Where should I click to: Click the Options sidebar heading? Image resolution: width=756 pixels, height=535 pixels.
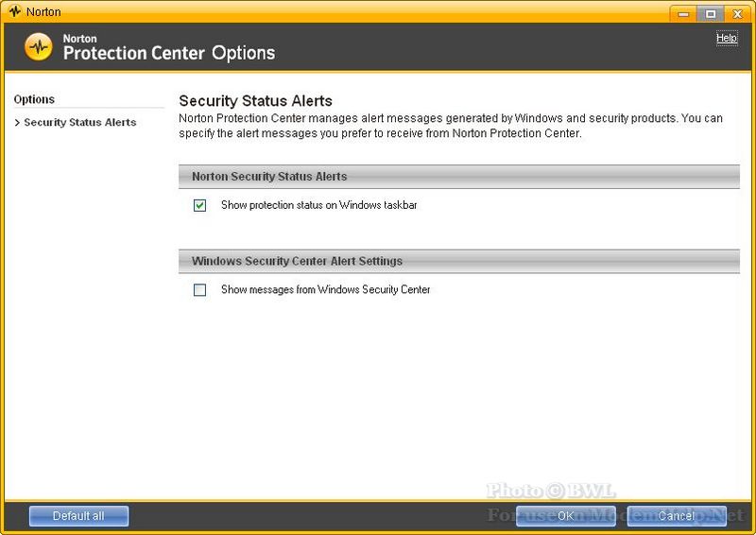point(34,99)
